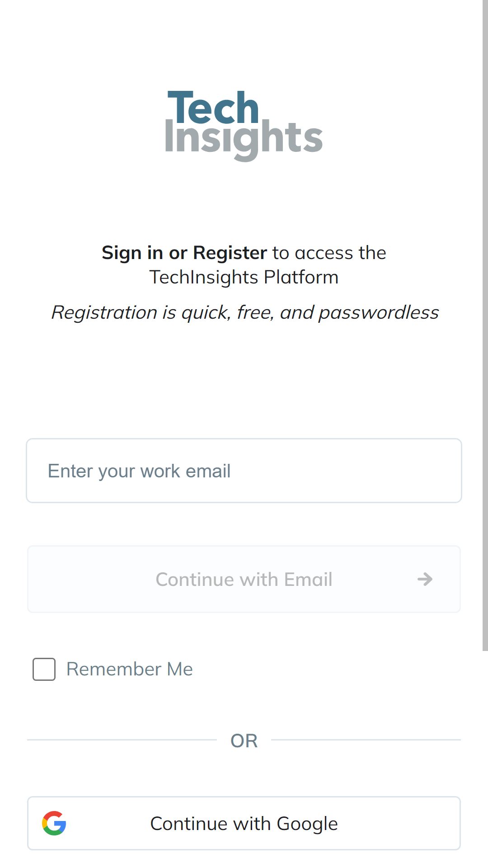Click the arrow icon beside Continue with Email
488x868 pixels.
click(425, 579)
